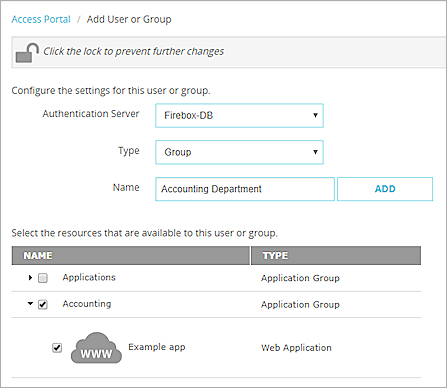This screenshot has height=388, width=447.
Task: Click the TYPE column header
Action: (x=336, y=256)
